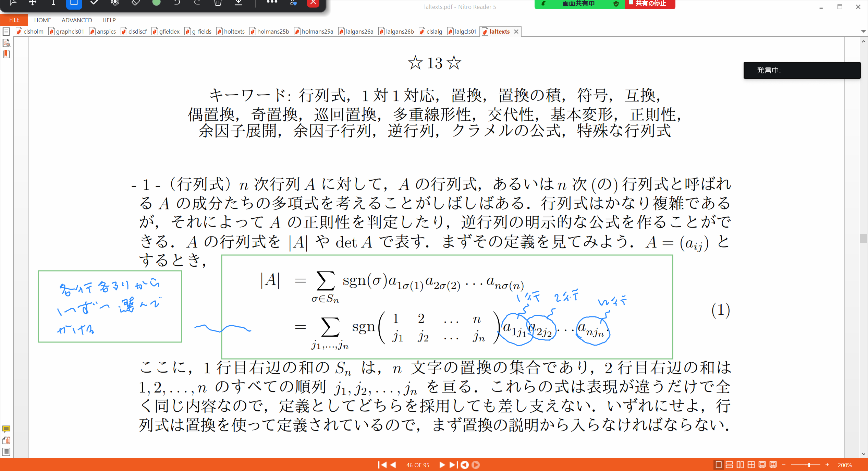Switch to holmans25a document tab
Image resolution: width=868 pixels, height=471 pixels.
pyautogui.click(x=314, y=32)
